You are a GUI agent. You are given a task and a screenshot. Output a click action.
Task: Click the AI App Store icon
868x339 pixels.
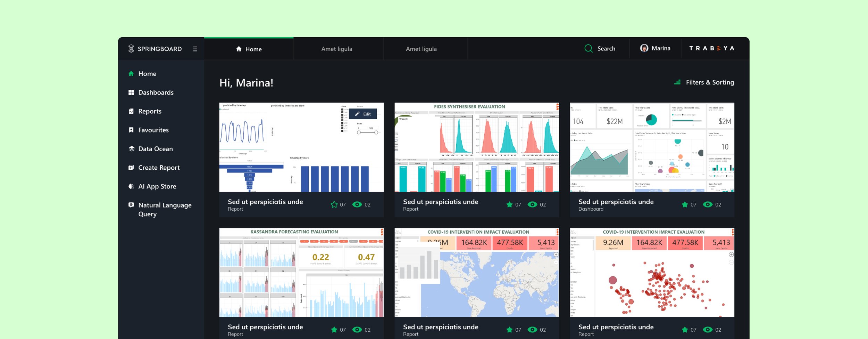[x=131, y=186]
